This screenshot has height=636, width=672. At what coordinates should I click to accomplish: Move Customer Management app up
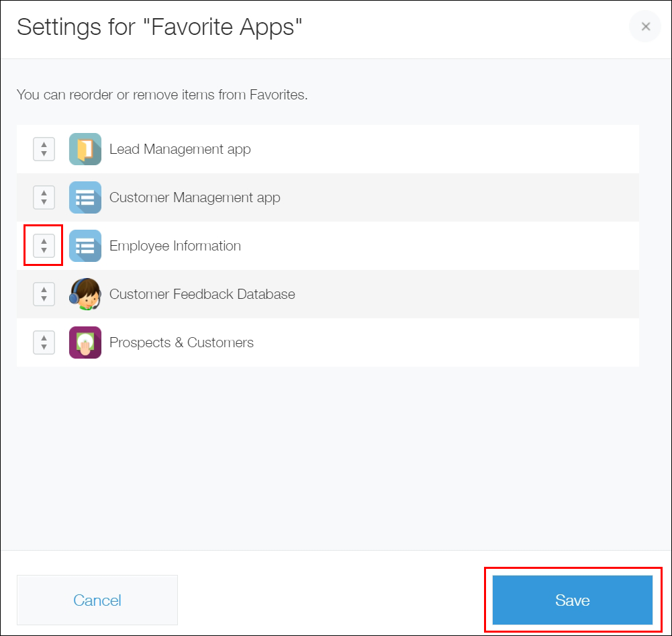[44, 193]
